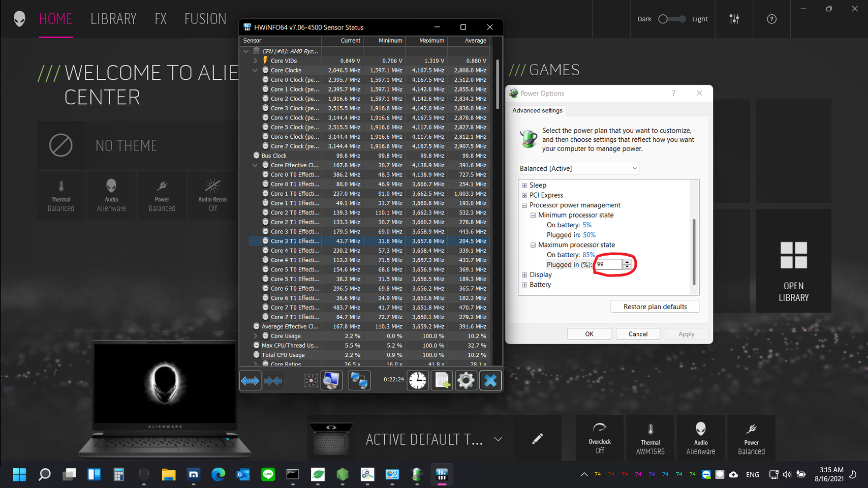This screenshot has height=488, width=868.
Task: Expand Core Usage sensor row
Action: pyautogui.click(x=256, y=336)
